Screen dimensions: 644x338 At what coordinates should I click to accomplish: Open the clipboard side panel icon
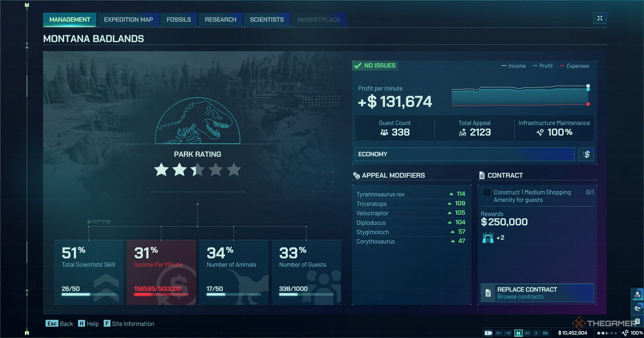point(637,321)
